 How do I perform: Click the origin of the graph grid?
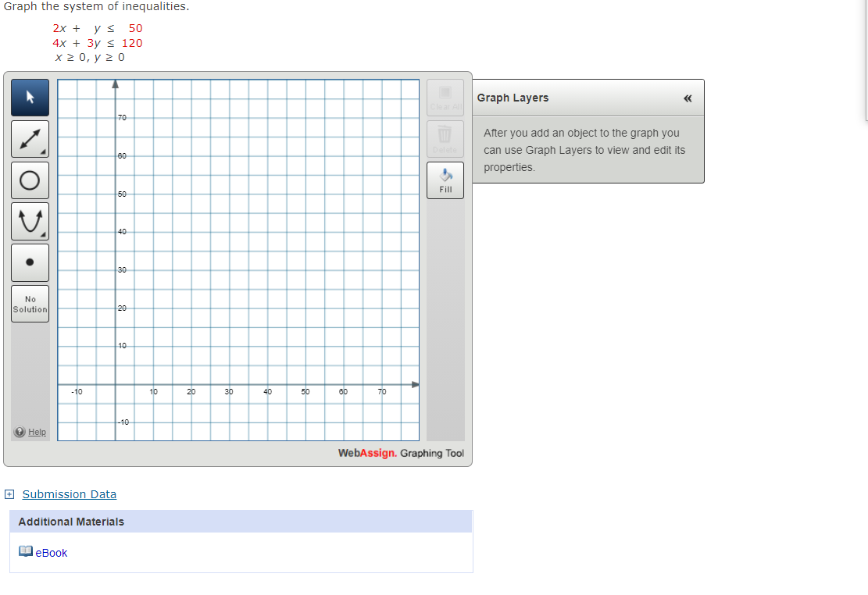(116, 384)
